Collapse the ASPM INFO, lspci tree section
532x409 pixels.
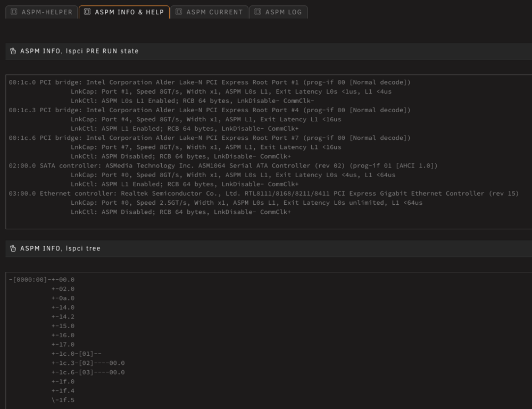(x=269, y=248)
